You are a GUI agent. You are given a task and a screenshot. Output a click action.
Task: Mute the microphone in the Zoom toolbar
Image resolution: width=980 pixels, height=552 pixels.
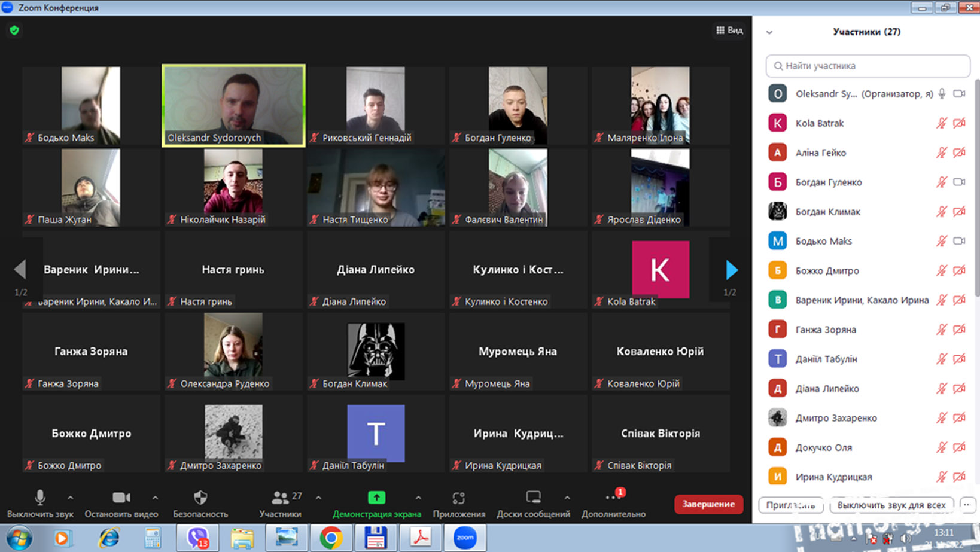(40, 498)
